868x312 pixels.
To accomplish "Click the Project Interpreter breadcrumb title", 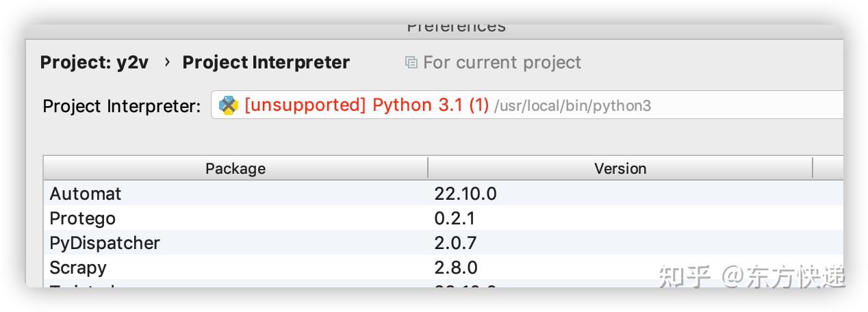I will (x=266, y=62).
